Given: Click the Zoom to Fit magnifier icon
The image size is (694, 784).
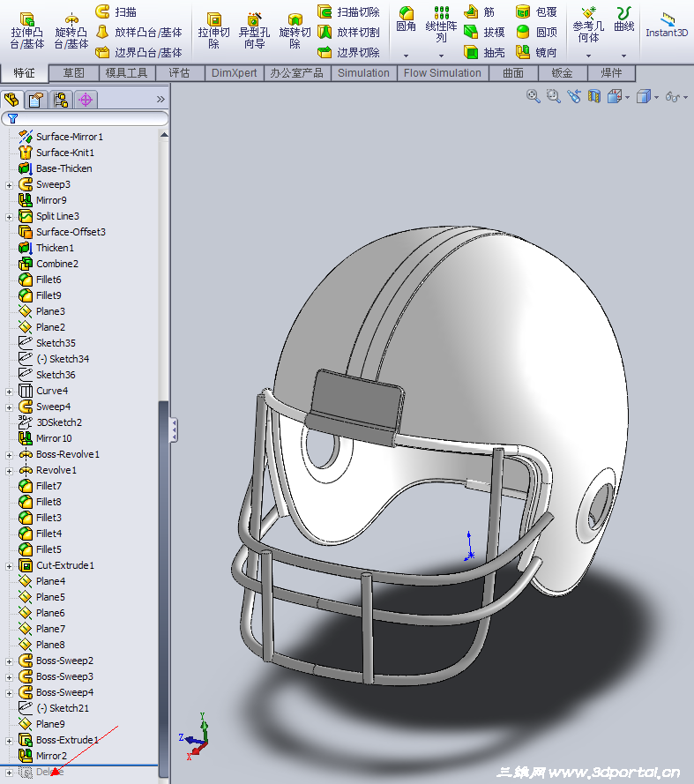Looking at the screenshot, I should (x=534, y=96).
